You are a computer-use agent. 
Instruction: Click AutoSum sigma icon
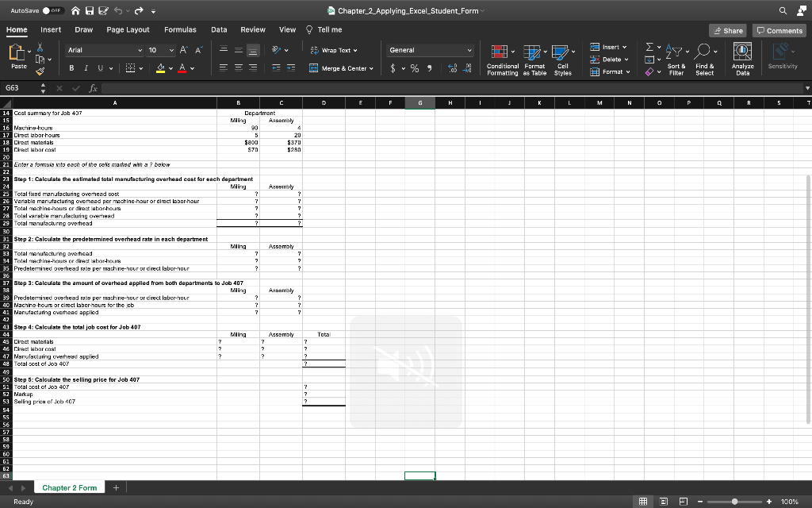[x=649, y=47]
